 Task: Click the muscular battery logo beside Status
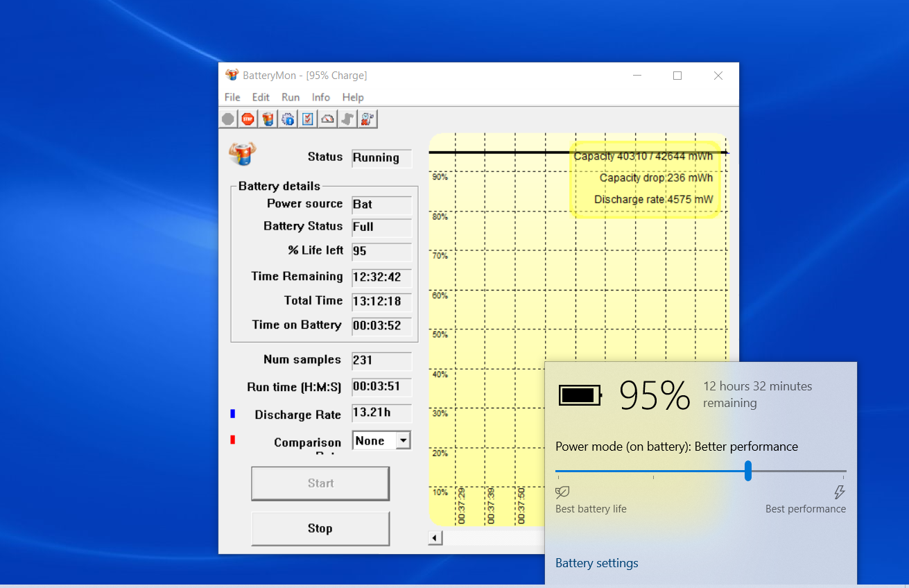(x=242, y=153)
